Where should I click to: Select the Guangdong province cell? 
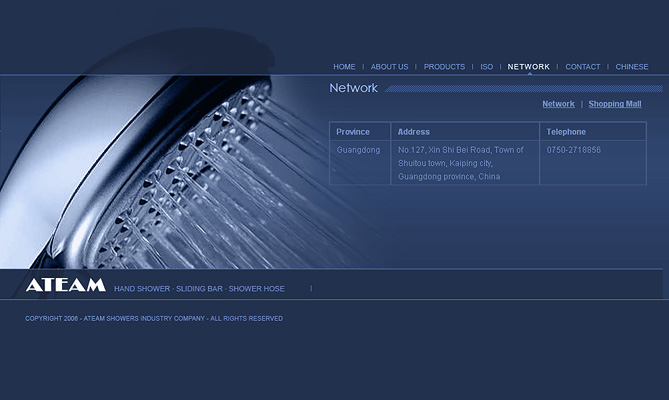pos(358,150)
